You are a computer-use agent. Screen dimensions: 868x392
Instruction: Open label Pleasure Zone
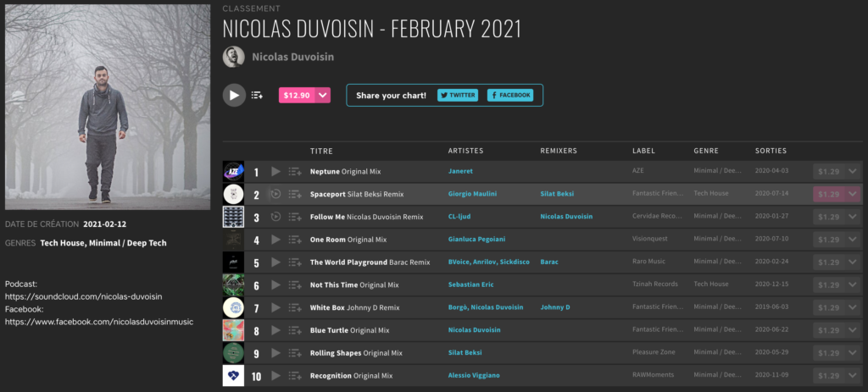[654, 353]
